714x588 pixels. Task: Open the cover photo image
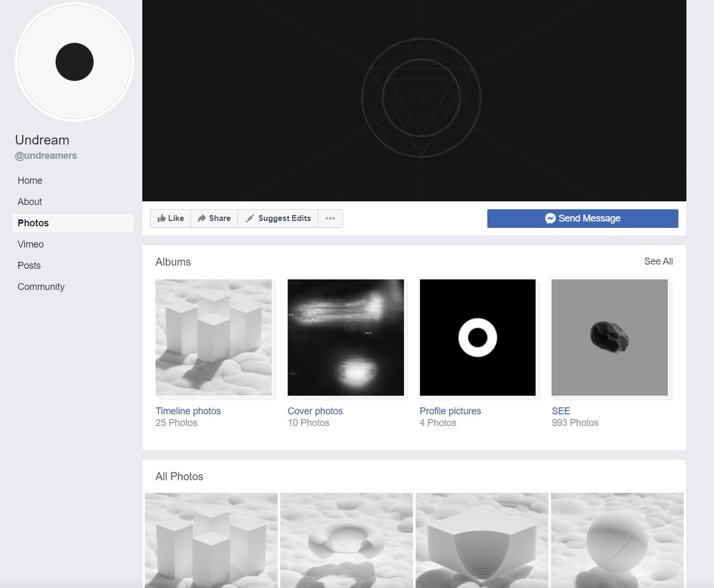point(414,101)
